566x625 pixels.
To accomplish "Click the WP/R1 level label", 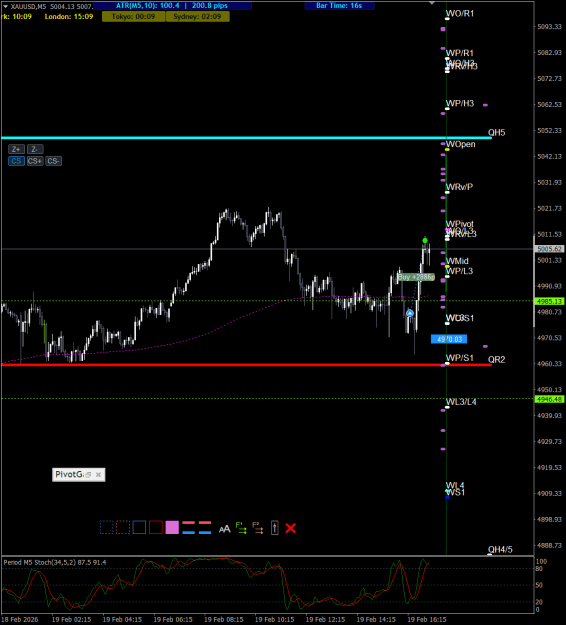I will click(460, 53).
